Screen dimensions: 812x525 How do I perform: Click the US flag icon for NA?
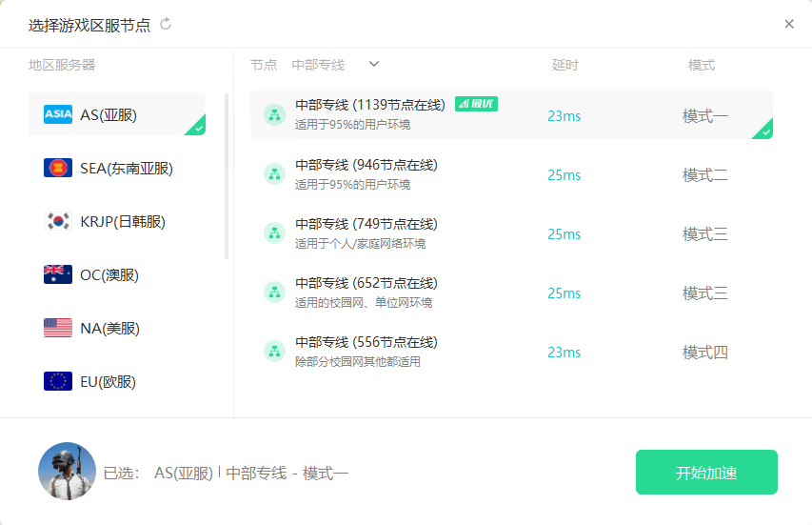tap(58, 328)
